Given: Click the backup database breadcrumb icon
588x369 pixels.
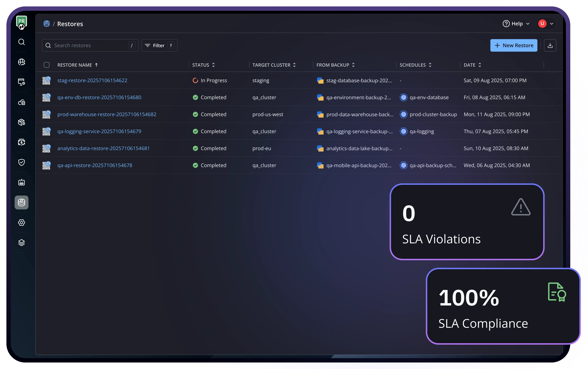Looking at the screenshot, I should pyautogui.click(x=47, y=24).
